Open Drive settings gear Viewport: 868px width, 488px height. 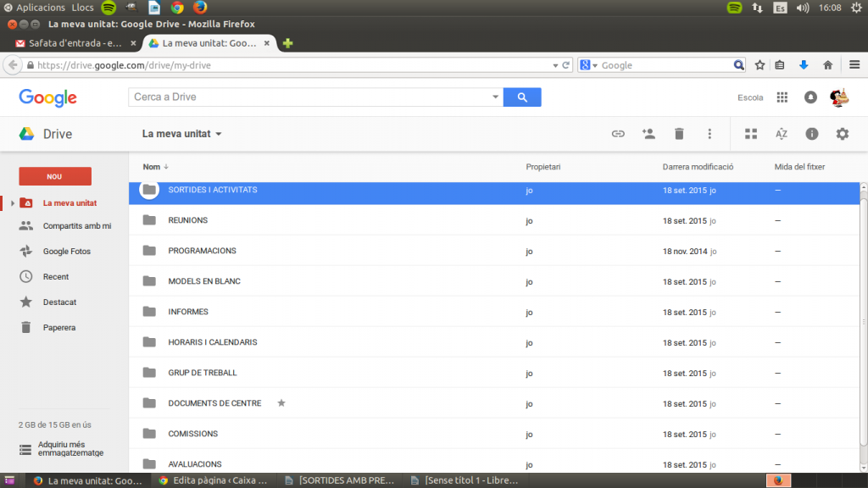pyautogui.click(x=842, y=134)
